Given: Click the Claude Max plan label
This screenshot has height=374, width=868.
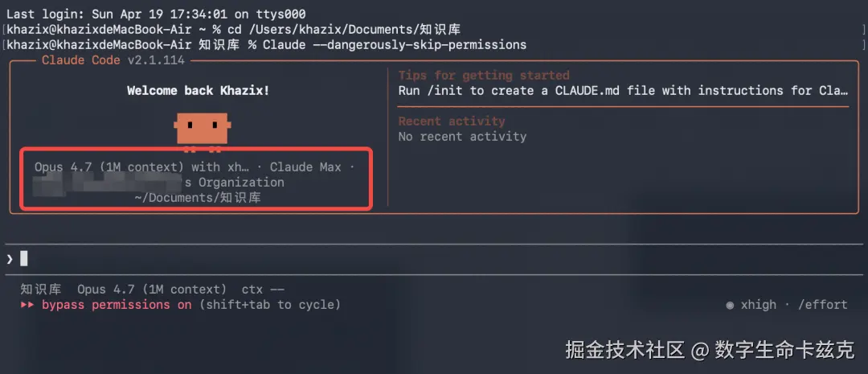Looking at the screenshot, I should coord(305,166).
